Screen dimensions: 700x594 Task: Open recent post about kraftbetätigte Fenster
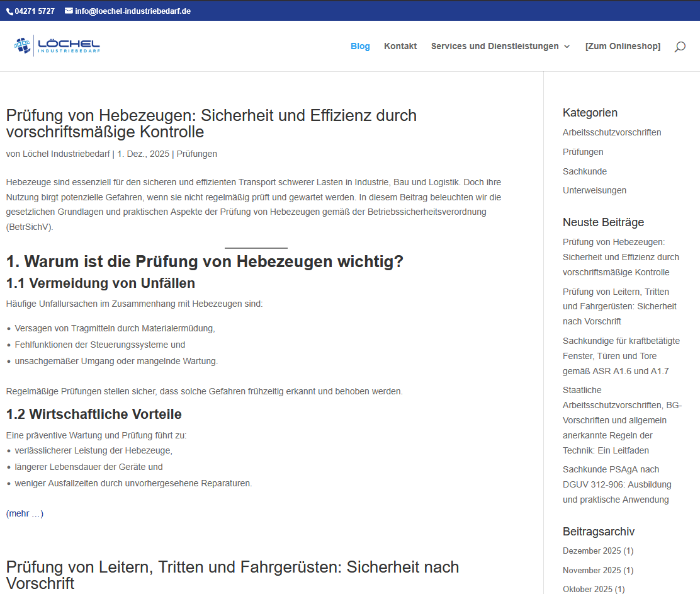point(621,356)
